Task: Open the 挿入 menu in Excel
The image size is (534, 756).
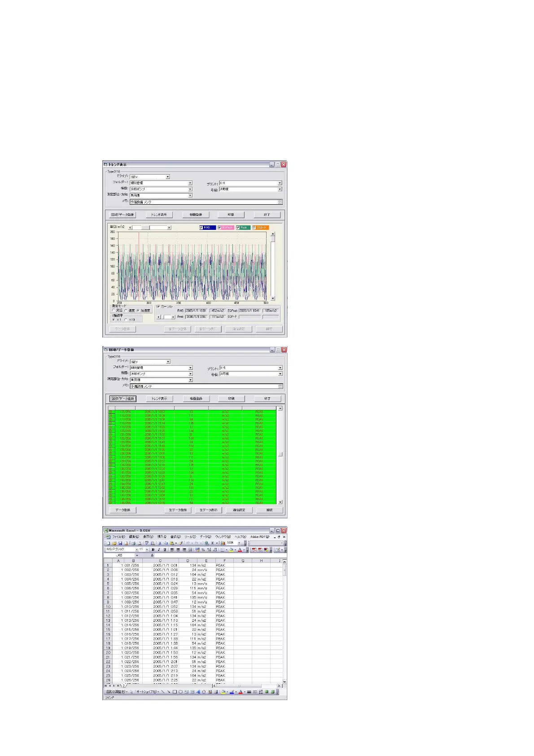Action: tap(162, 537)
